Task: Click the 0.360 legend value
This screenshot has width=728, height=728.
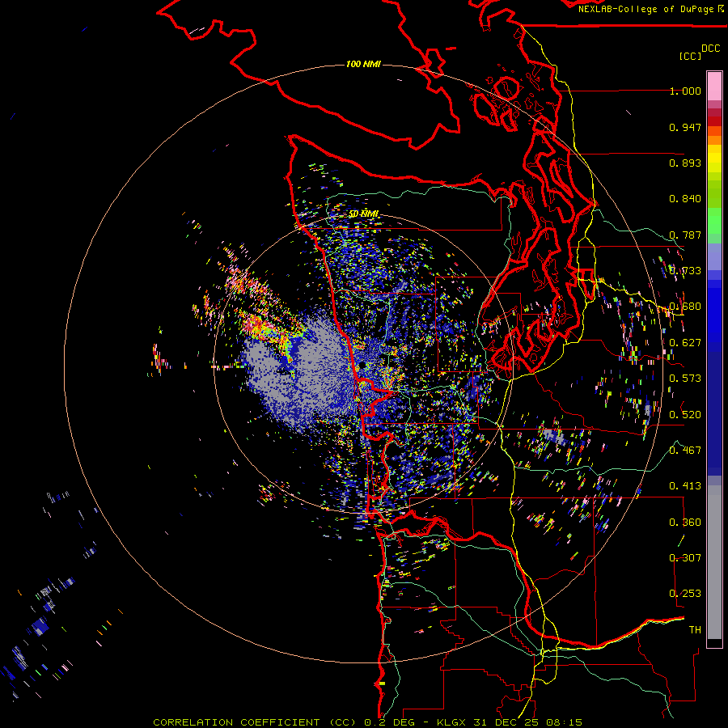Action: pos(685,523)
